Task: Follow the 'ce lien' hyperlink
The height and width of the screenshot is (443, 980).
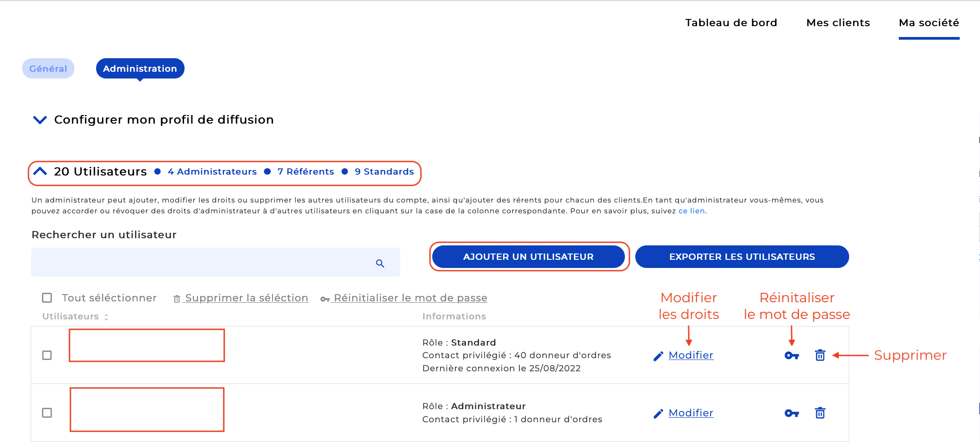Action: (691, 211)
